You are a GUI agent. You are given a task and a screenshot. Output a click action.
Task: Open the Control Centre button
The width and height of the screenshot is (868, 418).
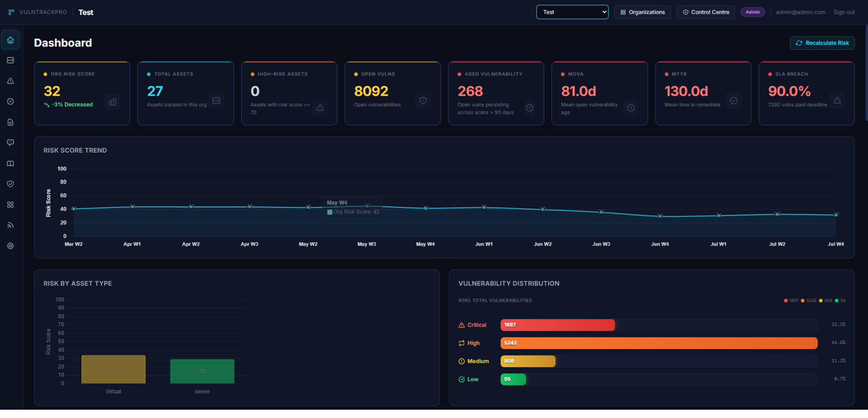coord(706,12)
